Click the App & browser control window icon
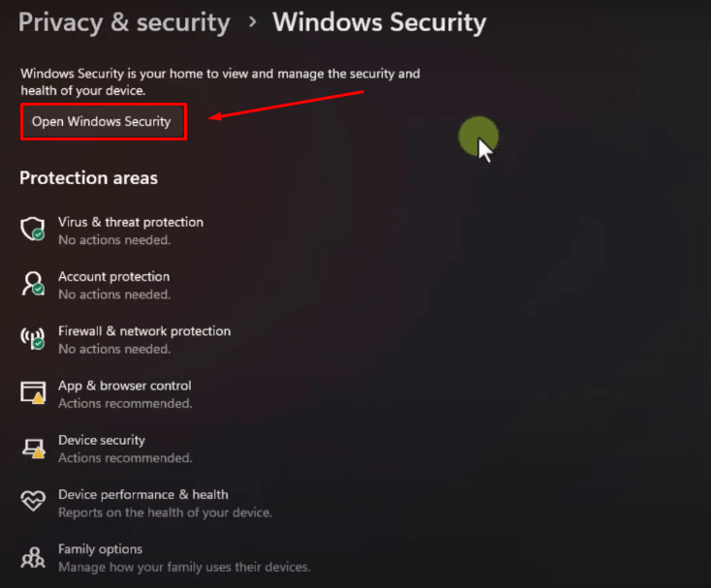Image resolution: width=711 pixels, height=588 pixels. point(33,392)
